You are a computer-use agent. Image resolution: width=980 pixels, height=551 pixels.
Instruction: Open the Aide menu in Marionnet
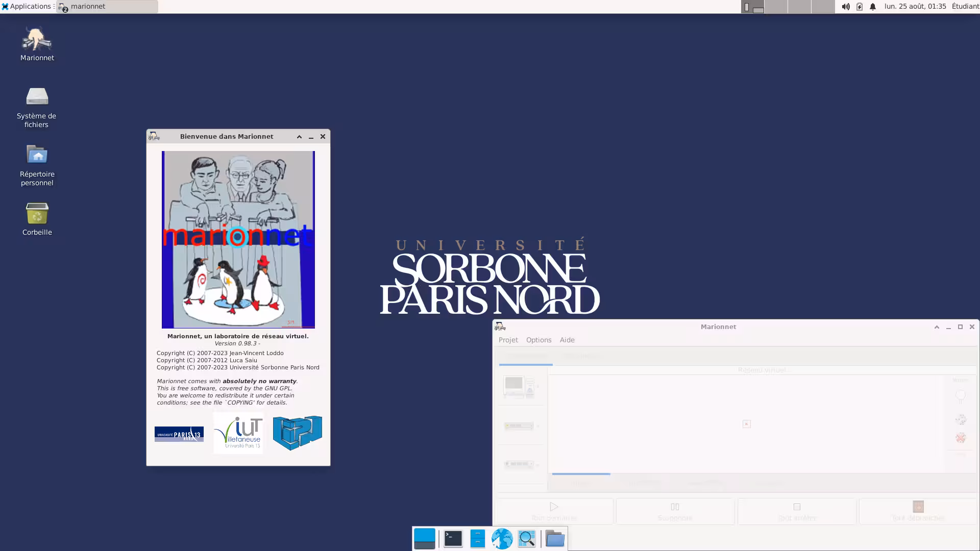click(567, 340)
